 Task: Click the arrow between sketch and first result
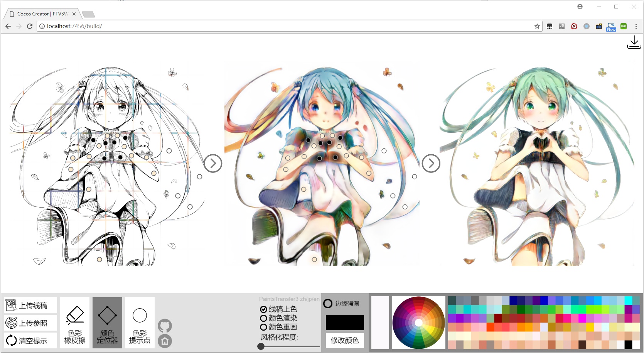(x=213, y=164)
